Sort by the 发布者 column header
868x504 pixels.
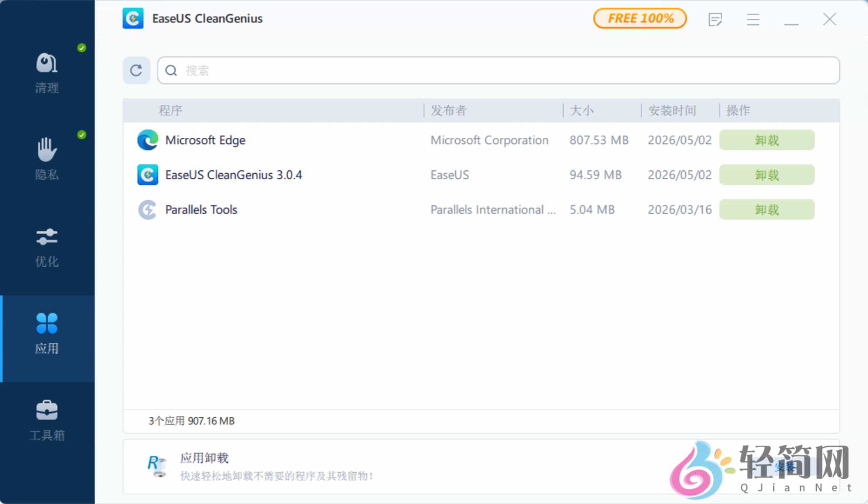pyautogui.click(x=448, y=110)
